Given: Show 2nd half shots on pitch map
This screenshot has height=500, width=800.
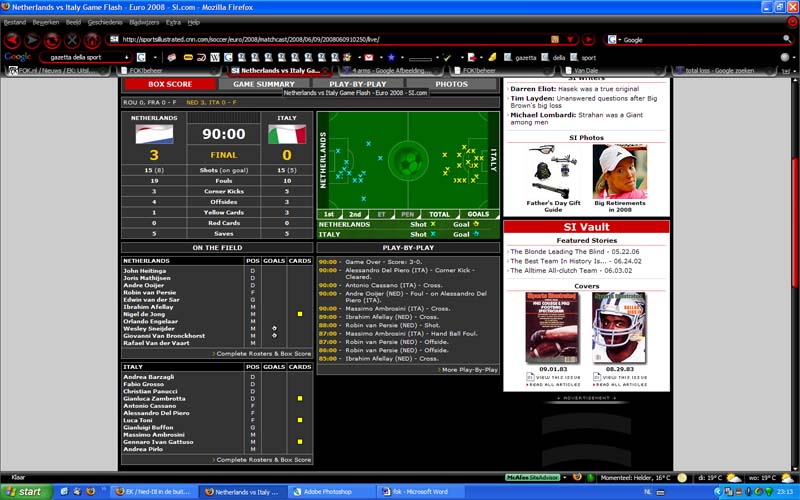Looking at the screenshot, I should pos(355,214).
